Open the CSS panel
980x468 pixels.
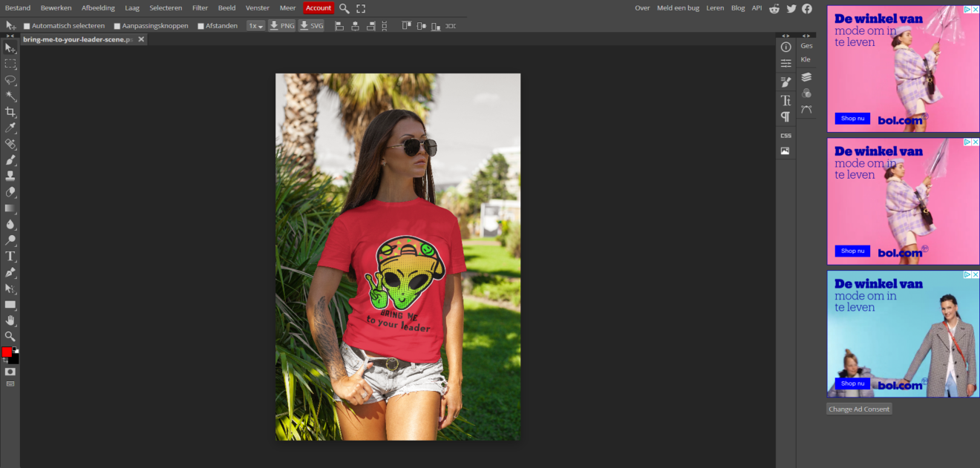point(785,136)
